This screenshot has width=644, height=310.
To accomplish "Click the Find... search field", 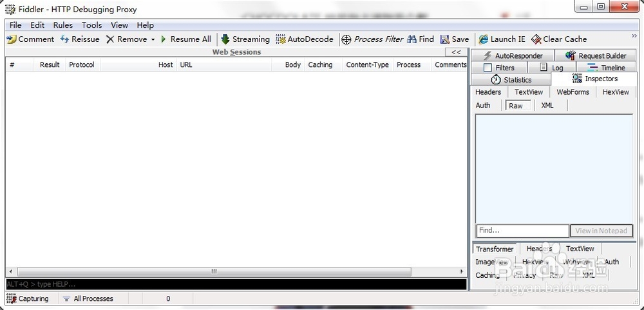I will pyautogui.click(x=522, y=231).
